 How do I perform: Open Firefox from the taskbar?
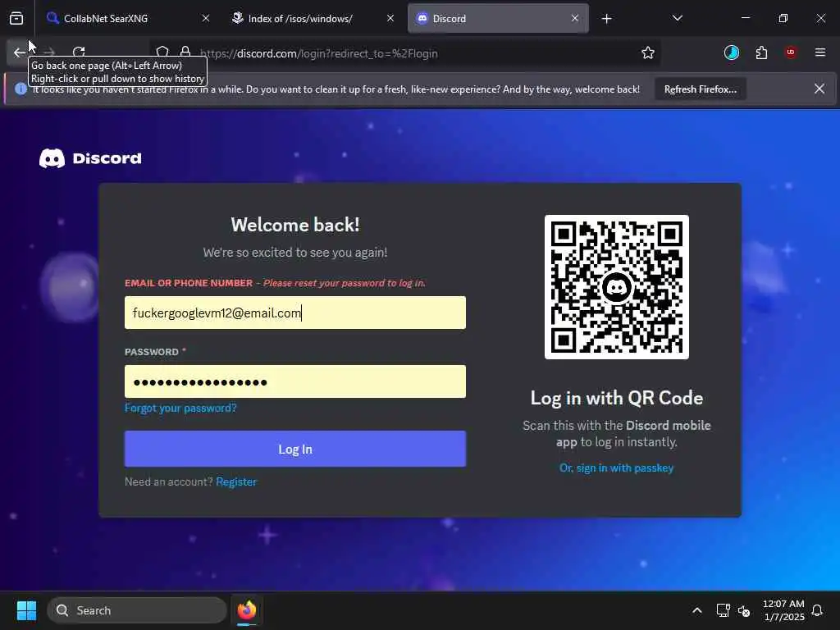pos(246,610)
